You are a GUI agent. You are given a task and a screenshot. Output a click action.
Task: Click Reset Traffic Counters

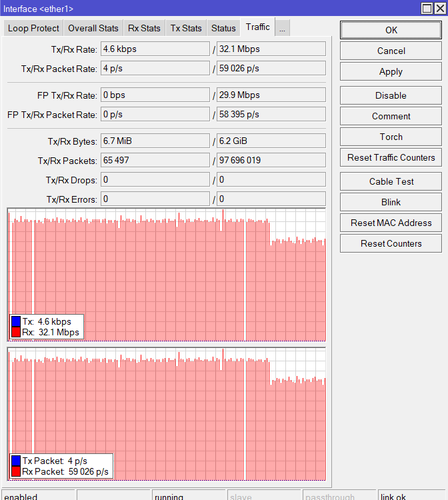click(391, 157)
